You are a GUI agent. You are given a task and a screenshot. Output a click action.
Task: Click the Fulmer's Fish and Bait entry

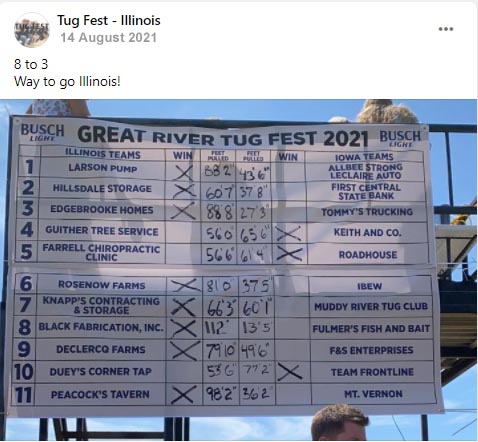pyautogui.click(x=371, y=329)
